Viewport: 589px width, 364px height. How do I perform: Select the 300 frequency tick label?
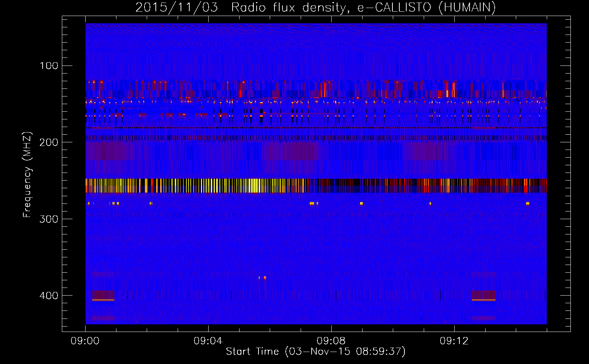49,219
